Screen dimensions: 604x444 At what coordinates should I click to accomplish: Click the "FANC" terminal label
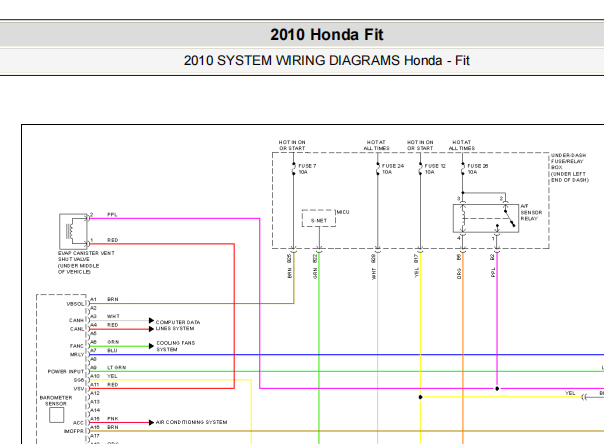click(x=77, y=346)
